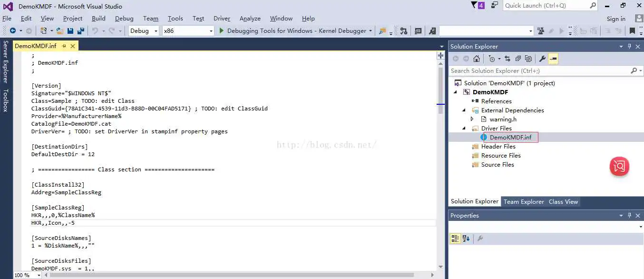Toggle Categorized view in Properties panel
644x279 pixels.
pyautogui.click(x=455, y=239)
